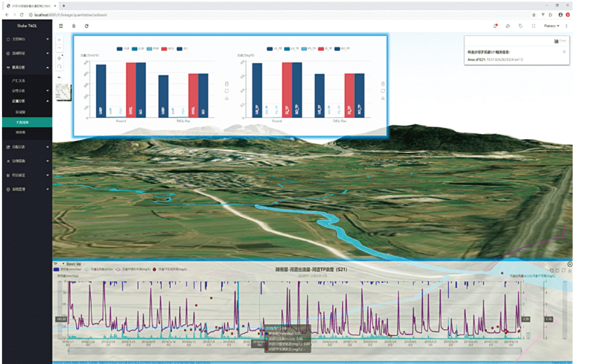Expand the first sidebar menu group
Image resolution: width=589 pixels, height=364 pixels.
click(x=27, y=39)
